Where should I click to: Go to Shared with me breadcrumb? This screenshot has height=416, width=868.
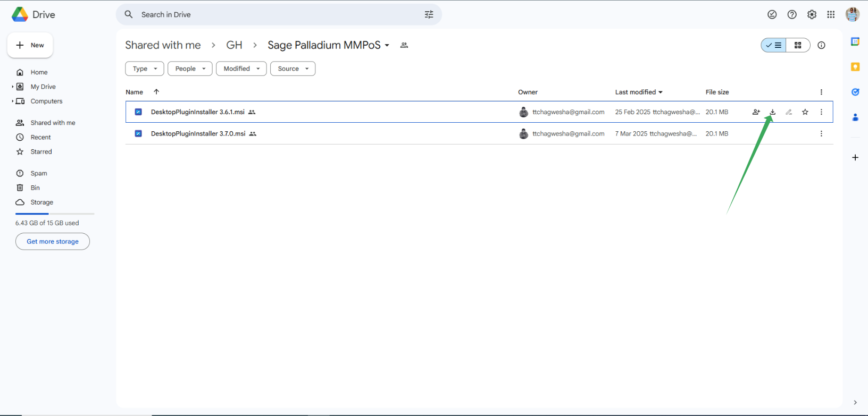[x=163, y=45]
